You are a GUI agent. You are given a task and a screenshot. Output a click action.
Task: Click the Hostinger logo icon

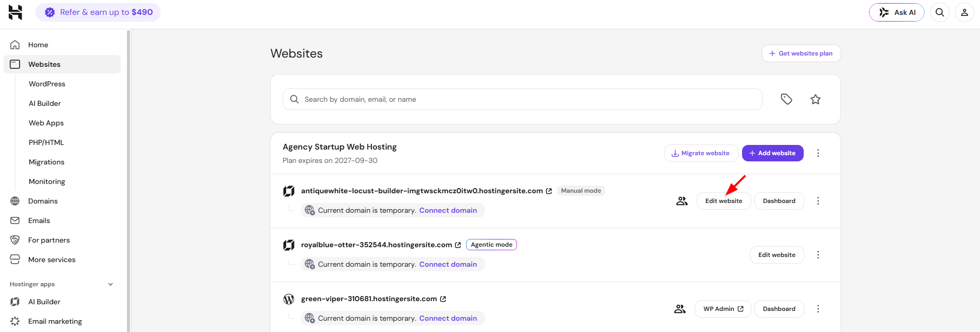click(15, 12)
